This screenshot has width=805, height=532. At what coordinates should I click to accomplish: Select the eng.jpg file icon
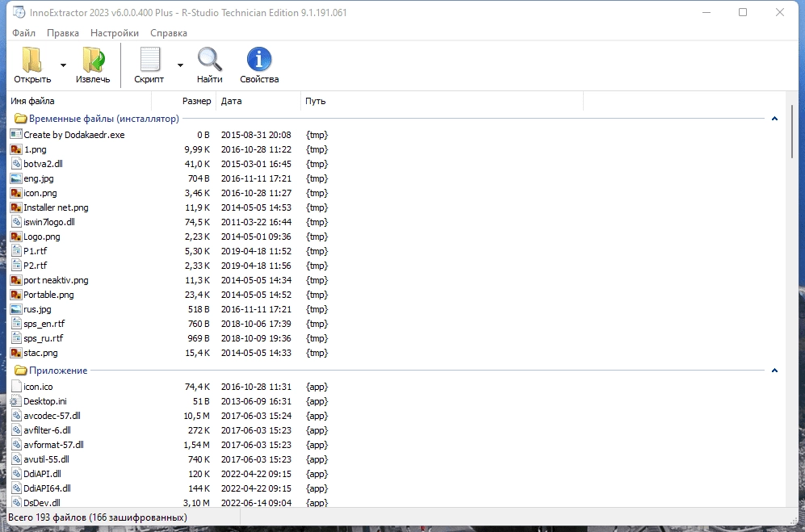tap(16, 178)
